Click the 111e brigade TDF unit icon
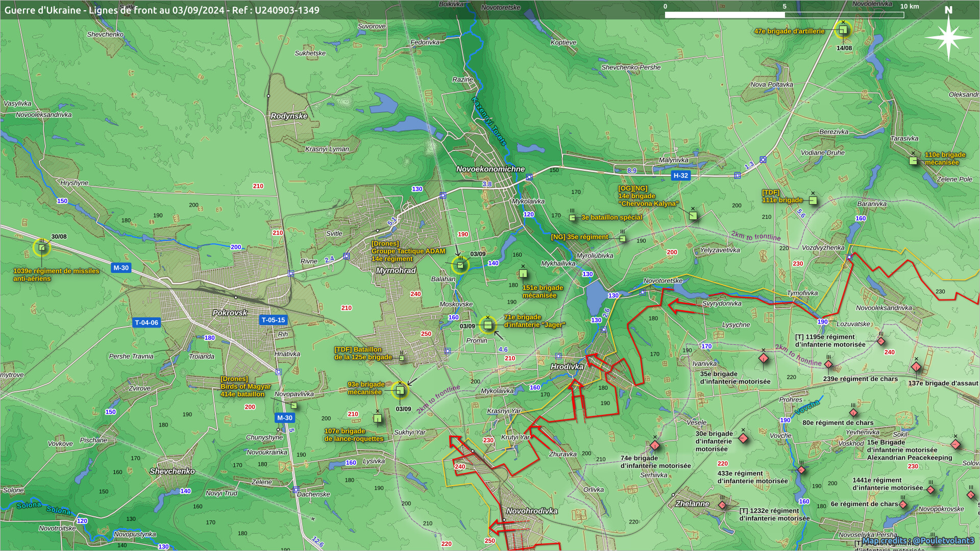This screenshot has height=551, width=980. [x=813, y=201]
